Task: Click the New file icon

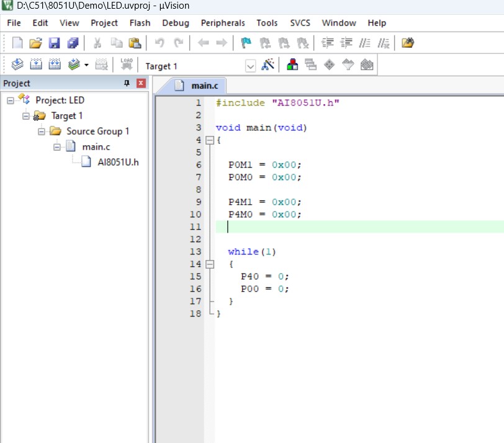Action: click(17, 42)
